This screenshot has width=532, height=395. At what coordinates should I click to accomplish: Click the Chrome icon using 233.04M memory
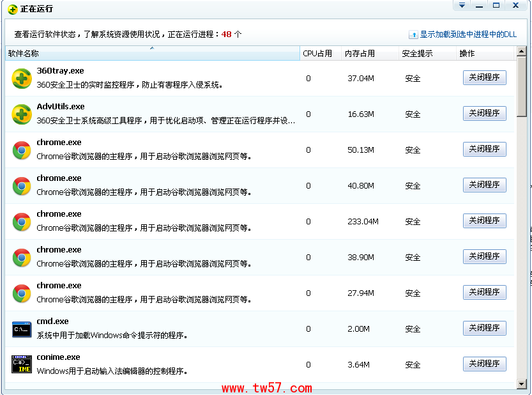22,222
